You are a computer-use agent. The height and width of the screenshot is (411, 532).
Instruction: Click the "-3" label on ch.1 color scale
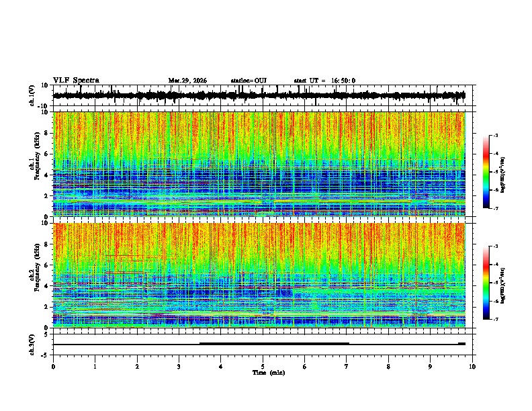[496, 135]
